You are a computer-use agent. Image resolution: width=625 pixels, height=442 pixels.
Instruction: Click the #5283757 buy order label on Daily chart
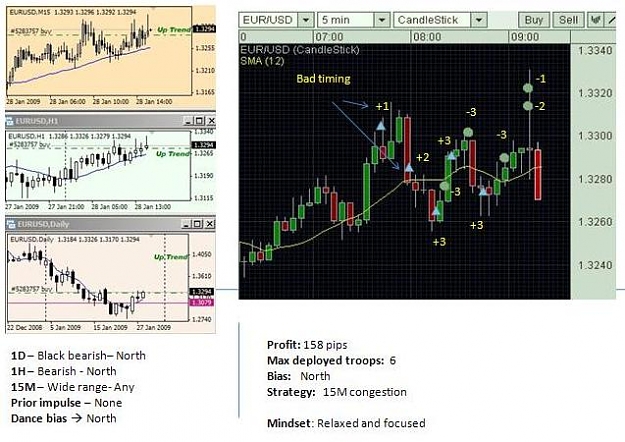[x=31, y=289]
